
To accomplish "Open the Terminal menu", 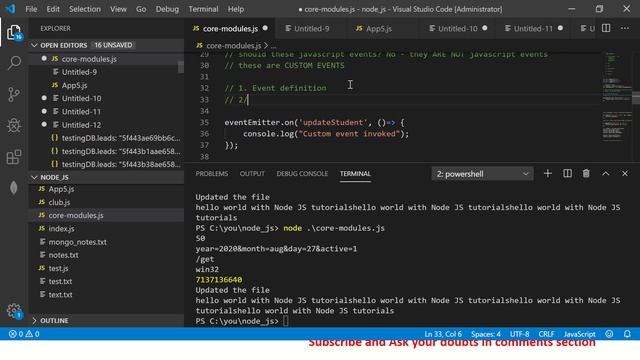I will [203, 9].
